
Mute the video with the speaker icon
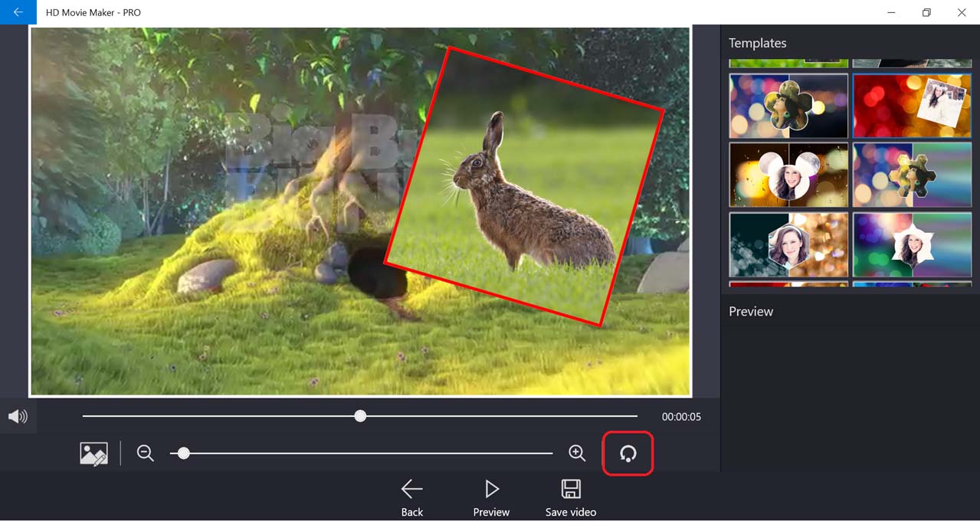click(x=18, y=416)
